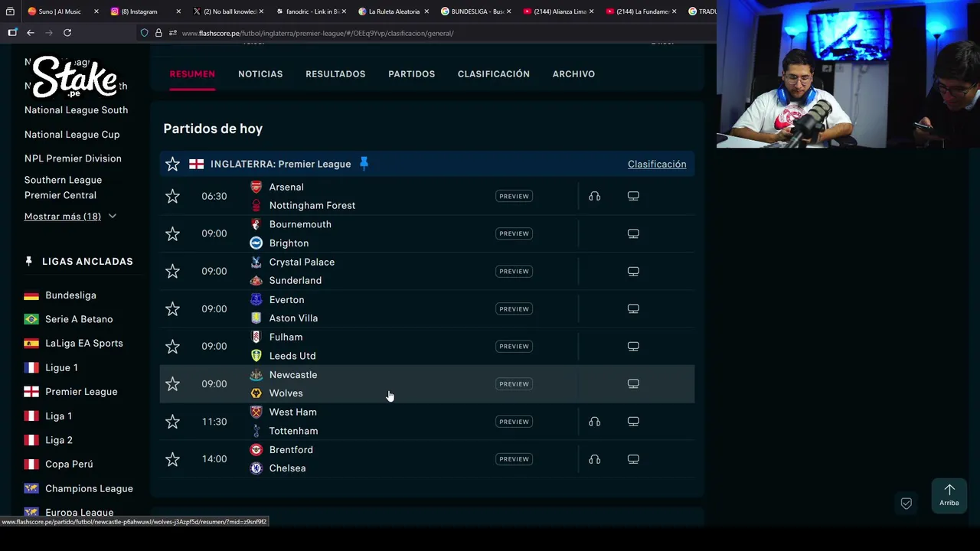The width and height of the screenshot is (980, 551).
Task: Click the browser address bar URL
Action: [x=318, y=33]
